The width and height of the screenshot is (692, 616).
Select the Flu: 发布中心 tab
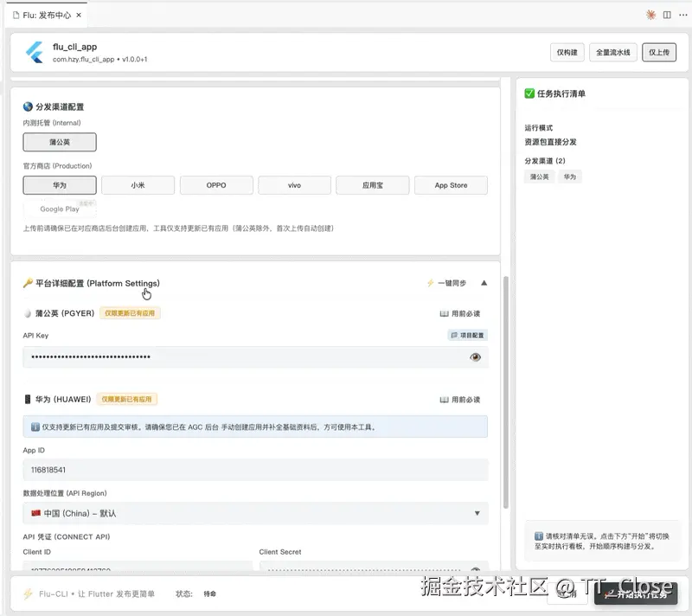(x=47, y=15)
